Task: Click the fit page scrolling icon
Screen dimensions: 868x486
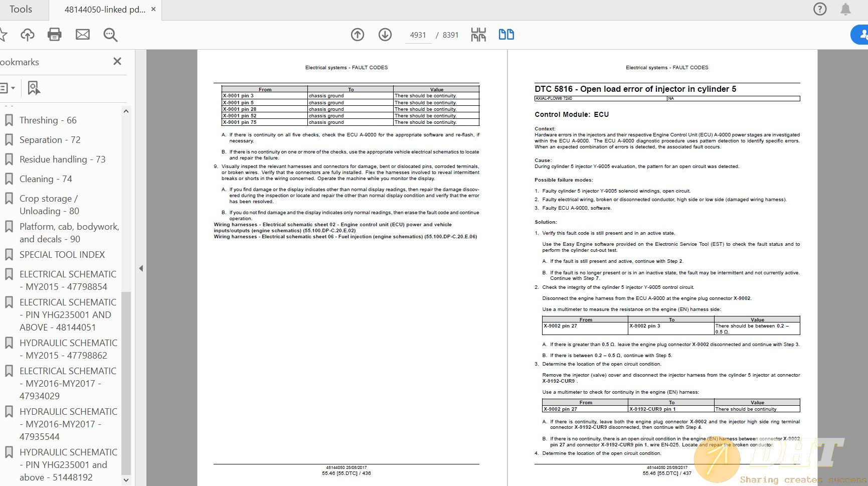Action: pos(478,35)
